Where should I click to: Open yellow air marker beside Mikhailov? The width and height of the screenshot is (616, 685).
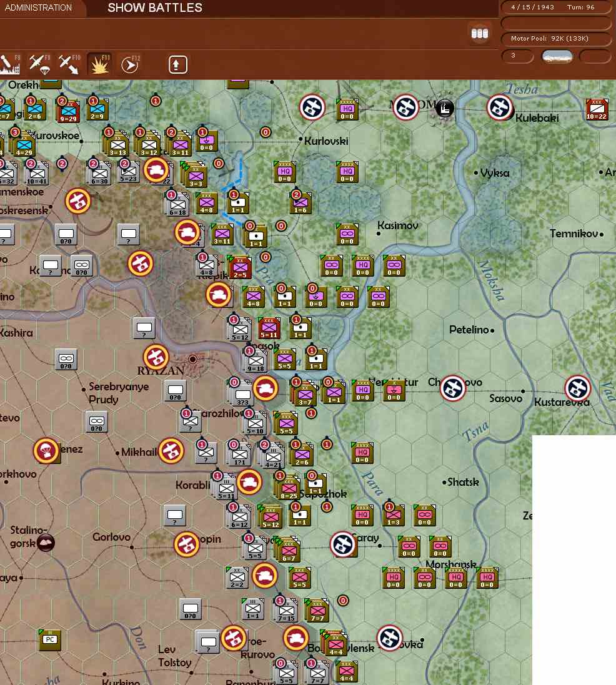tap(171, 451)
